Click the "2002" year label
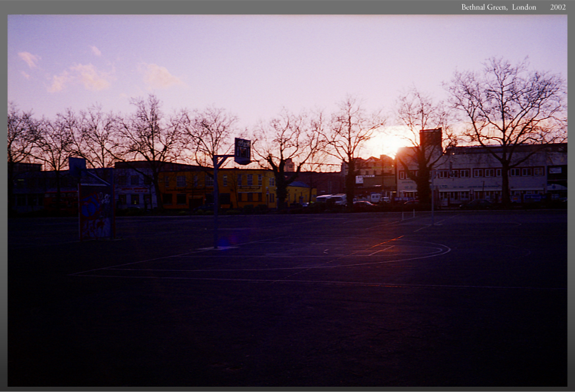The width and height of the screenshot is (575, 392). click(558, 7)
